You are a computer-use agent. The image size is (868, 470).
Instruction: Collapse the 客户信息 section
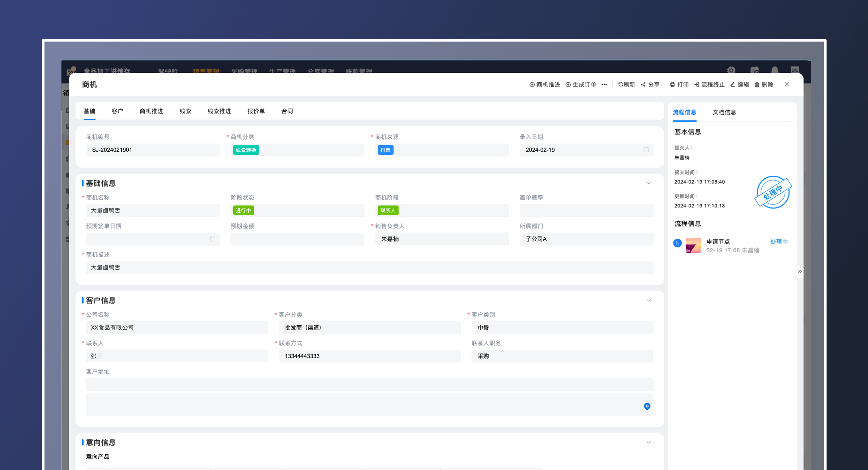coord(648,300)
